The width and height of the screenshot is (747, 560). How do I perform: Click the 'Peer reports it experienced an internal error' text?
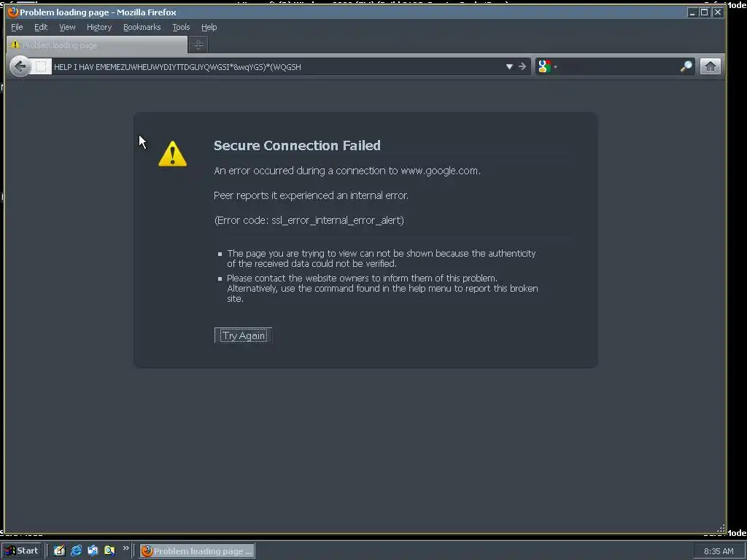[311, 195]
